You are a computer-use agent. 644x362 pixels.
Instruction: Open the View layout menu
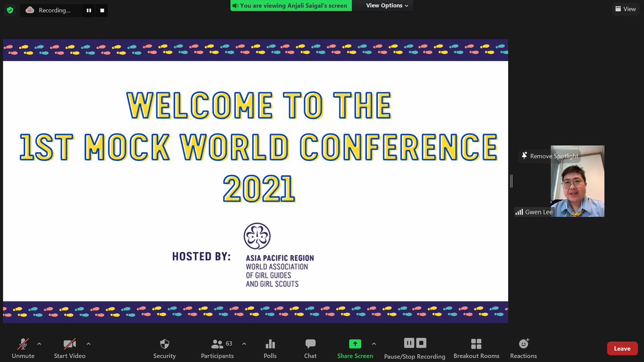pyautogui.click(x=626, y=9)
